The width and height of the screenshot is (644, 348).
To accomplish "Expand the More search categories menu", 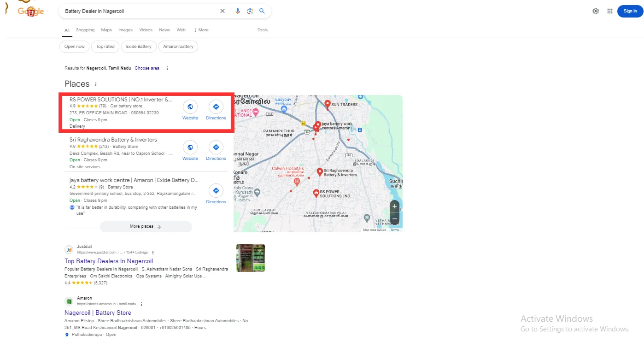I will (201, 30).
